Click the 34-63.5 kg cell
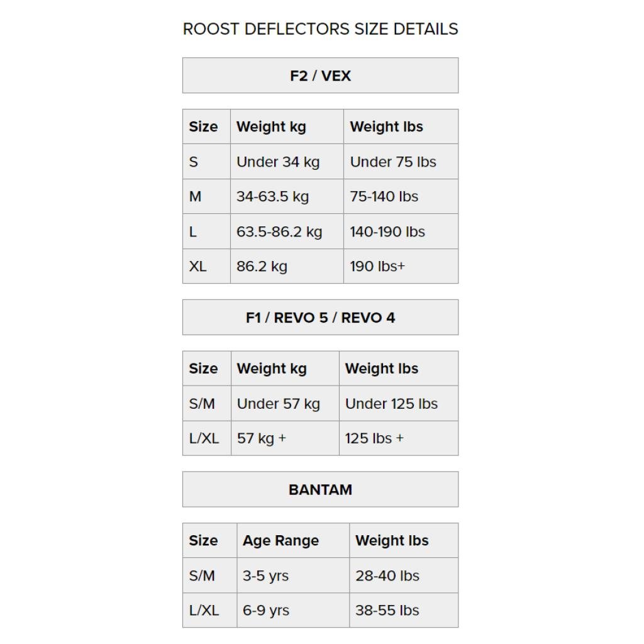The width and height of the screenshot is (644, 644). click(x=287, y=196)
